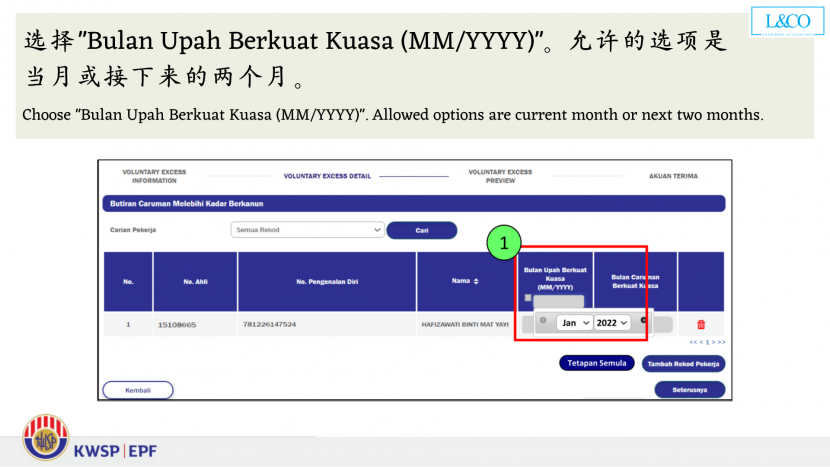Click the Tetapan Semula button
The image size is (830, 467).
(597, 363)
